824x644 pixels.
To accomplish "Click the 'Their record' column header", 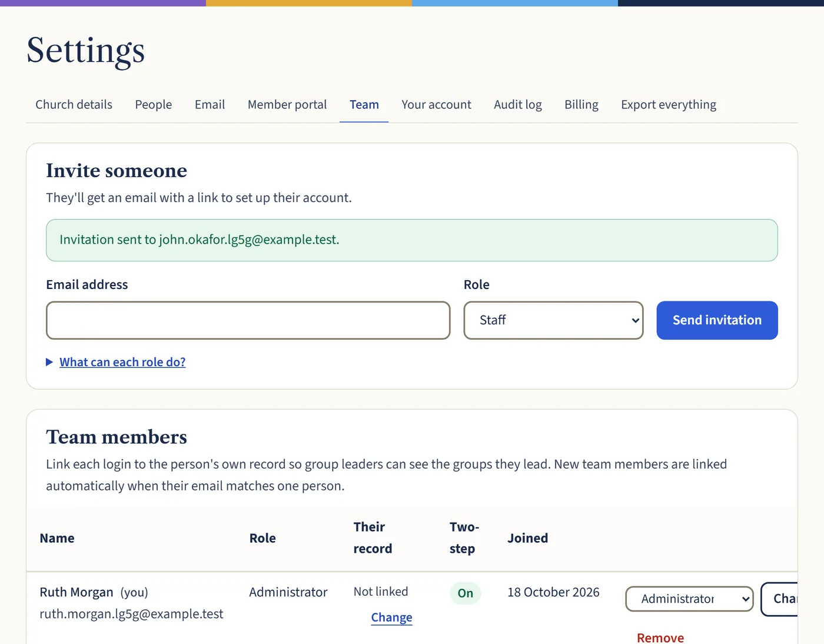I will click(x=373, y=538).
